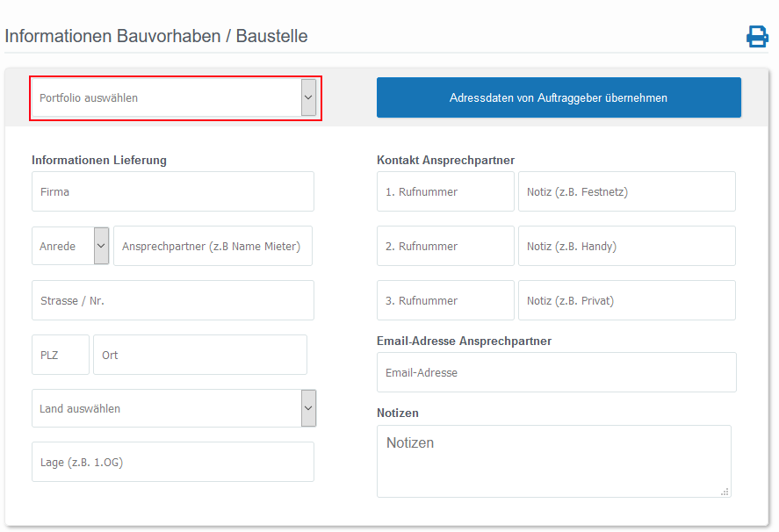Click the Notiz (z.B. Festnetz) field
Image resolution: width=779 pixels, height=532 pixels.
point(627,191)
